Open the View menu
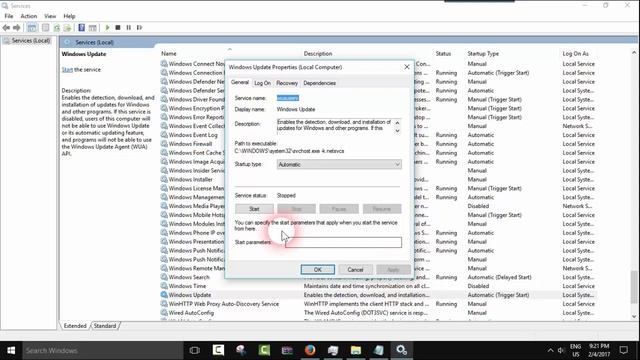The height and width of the screenshot is (360, 640). [50, 16]
